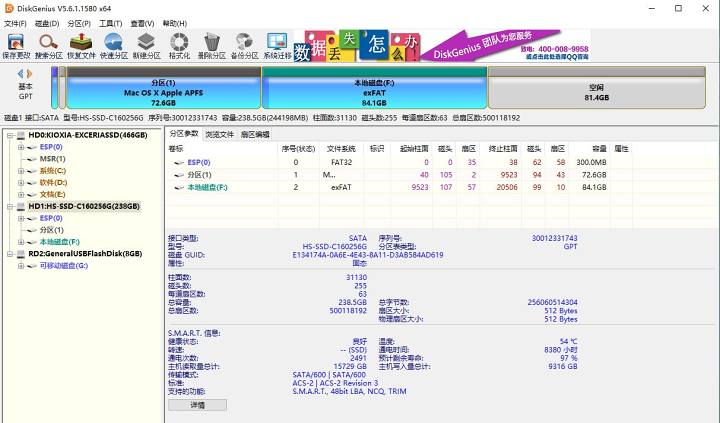This screenshot has width=720, height=423.
Task: Click the 保存更改 (Save Changes) toolbar icon
Action: click(17, 45)
